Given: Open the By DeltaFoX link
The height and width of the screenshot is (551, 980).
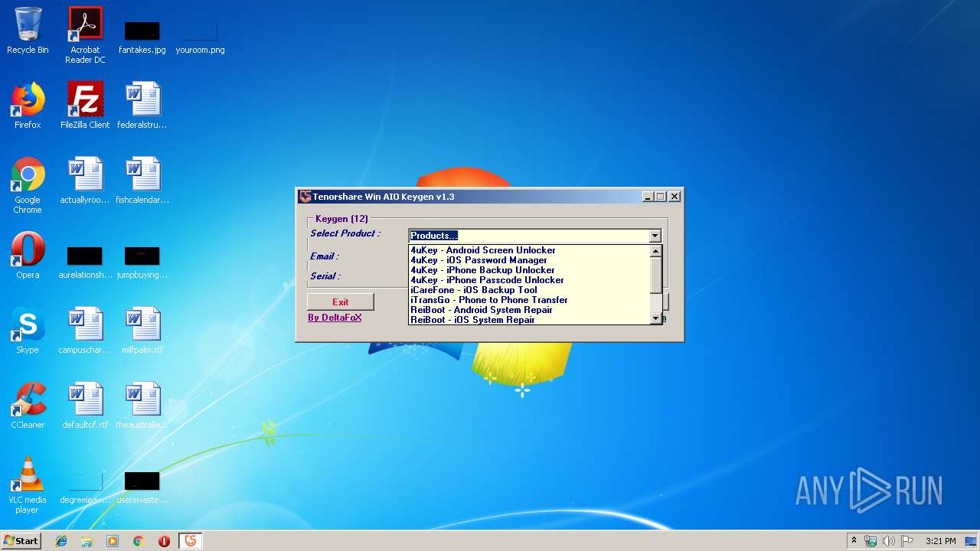Looking at the screenshot, I should [335, 318].
